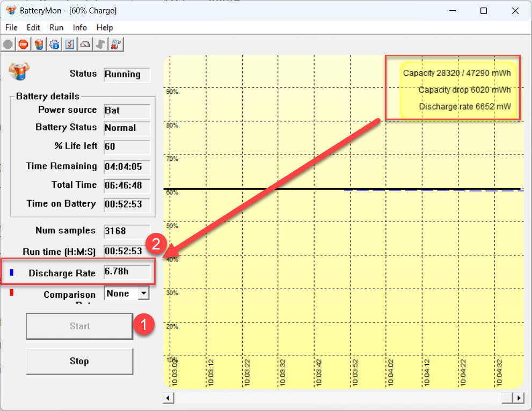Click the graph scrollbar right arrow
Image resolution: width=532 pixels, height=411 pixels.
coord(519,398)
